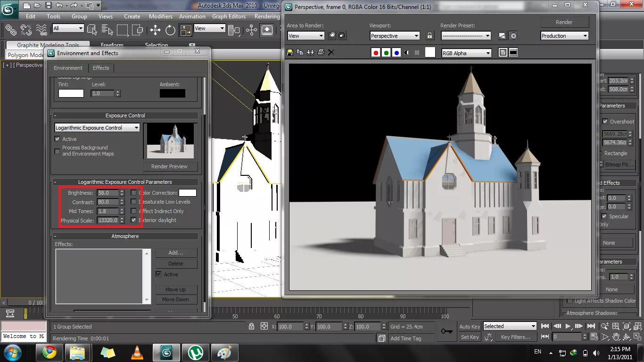The image size is (644, 362).
Task: Open Environment and Effects dialog icon in render window
Action: (513, 35)
